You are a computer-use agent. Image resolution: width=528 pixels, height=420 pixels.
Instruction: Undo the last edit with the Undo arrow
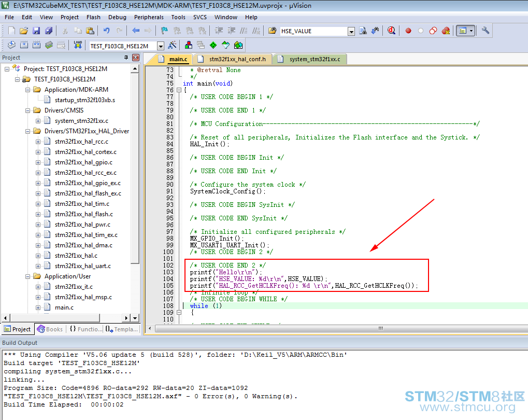point(106,31)
